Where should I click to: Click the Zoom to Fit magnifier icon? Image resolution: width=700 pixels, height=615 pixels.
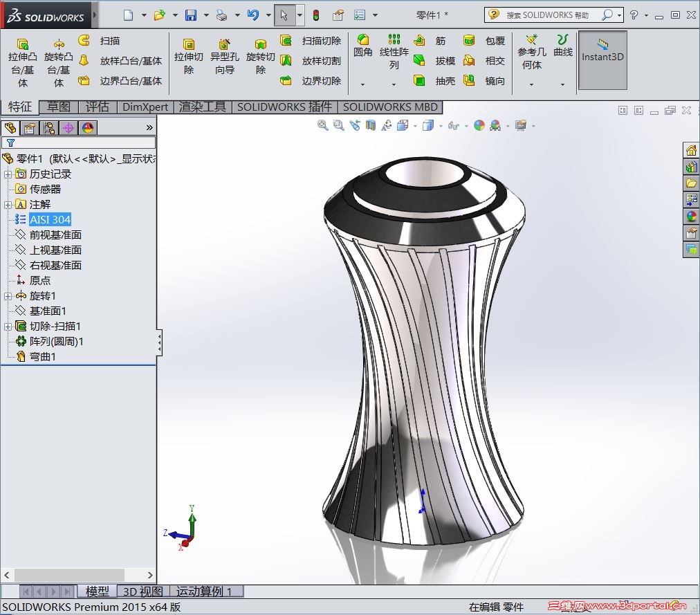[323, 125]
